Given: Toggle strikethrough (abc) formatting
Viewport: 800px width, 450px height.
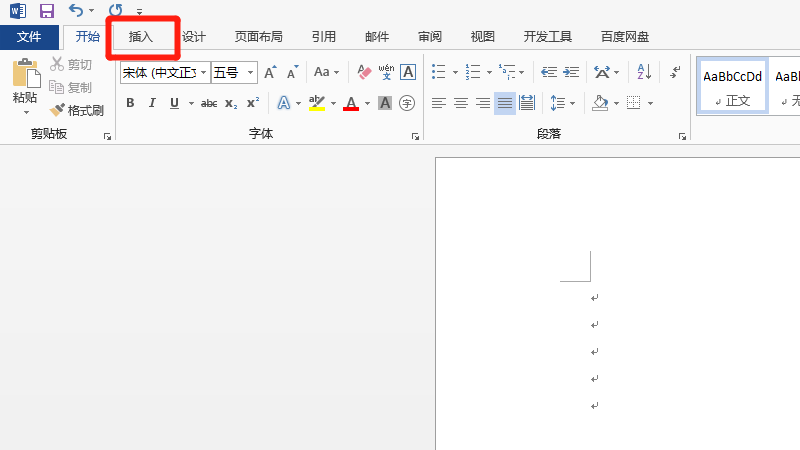Looking at the screenshot, I should (209, 103).
